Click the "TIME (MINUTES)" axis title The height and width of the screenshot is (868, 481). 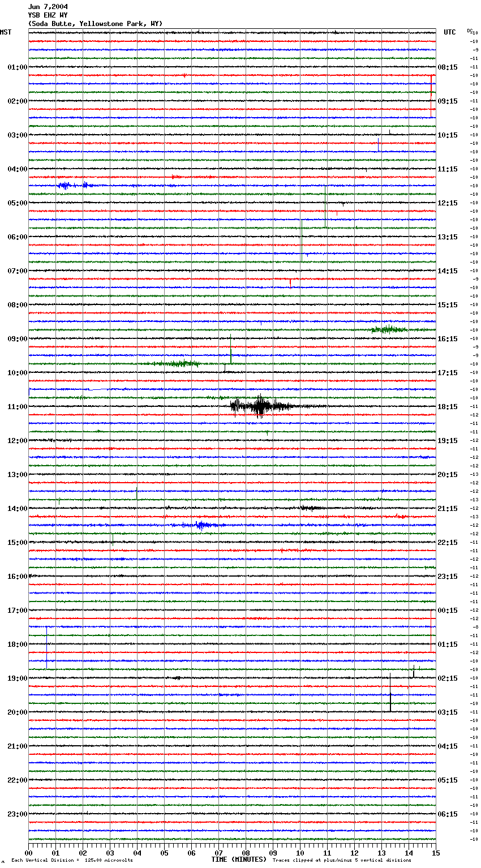(239, 860)
